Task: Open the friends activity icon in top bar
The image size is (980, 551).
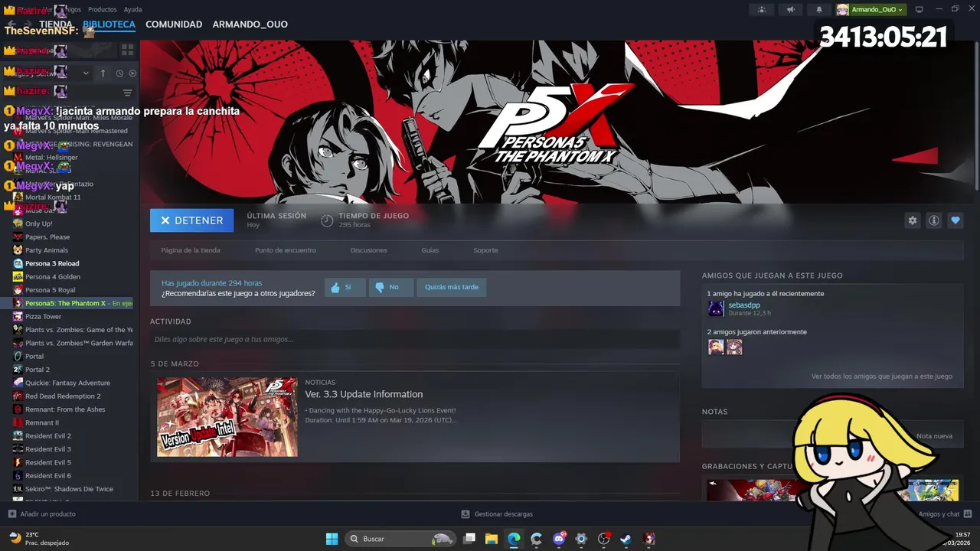Action: (x=762, y=9)
